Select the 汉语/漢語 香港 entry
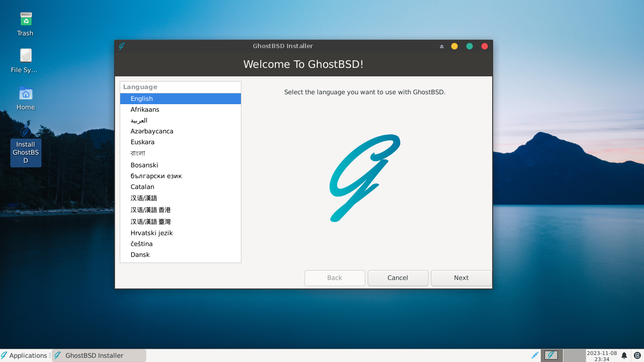 pyautogui.click(x=181, y=210)
